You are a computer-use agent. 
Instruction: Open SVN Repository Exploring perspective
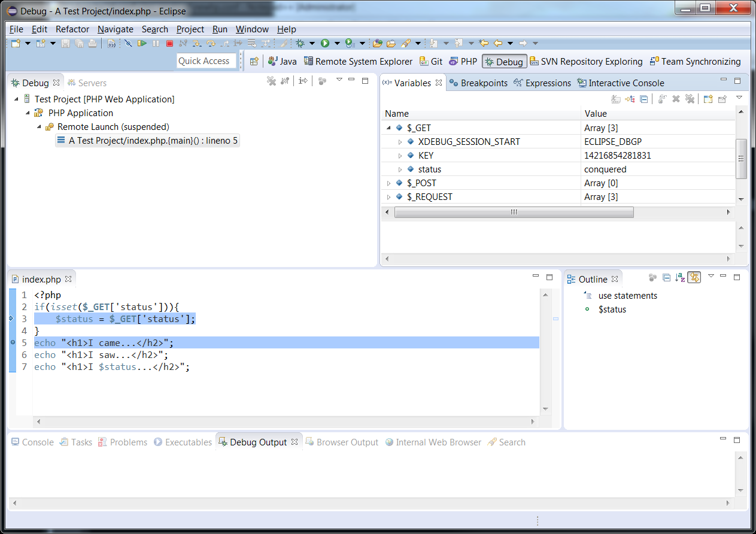[x=586, y=61]
